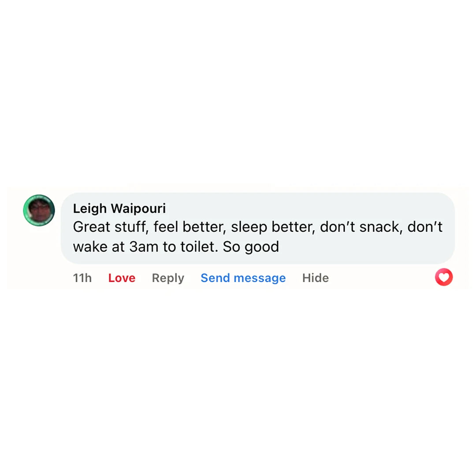Toggle the Love reaction on this comment
476x476 pixels.
[122, 278]
